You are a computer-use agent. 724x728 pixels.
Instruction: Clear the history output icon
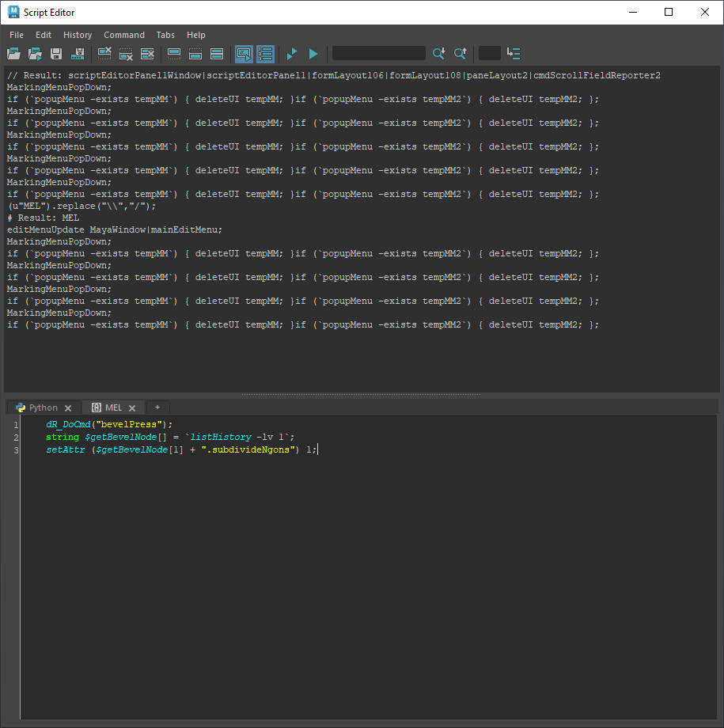pyautogui.click(x=104, y=54)
